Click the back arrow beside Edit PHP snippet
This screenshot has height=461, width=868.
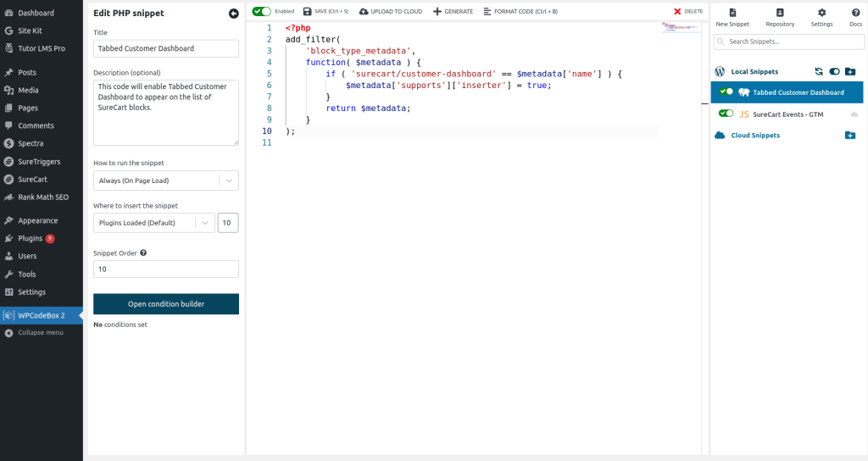pyautogui.click(x=233, y=14)
